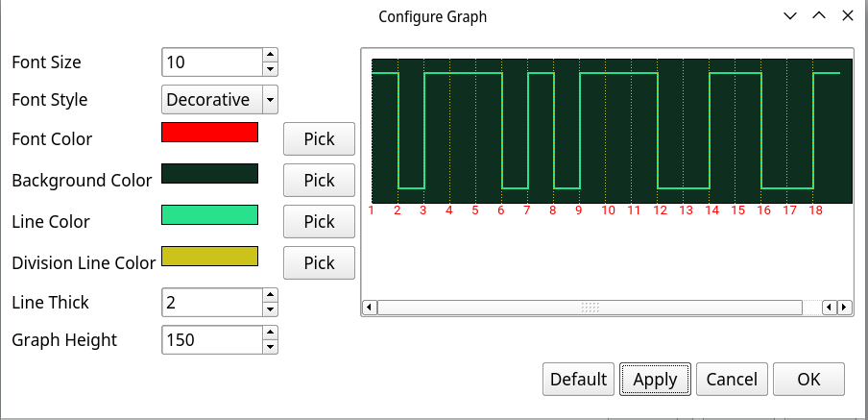Image resolution: width=868 pixels, height=420 pixels.
Task: Click the OK button
Action: point(808,380)
